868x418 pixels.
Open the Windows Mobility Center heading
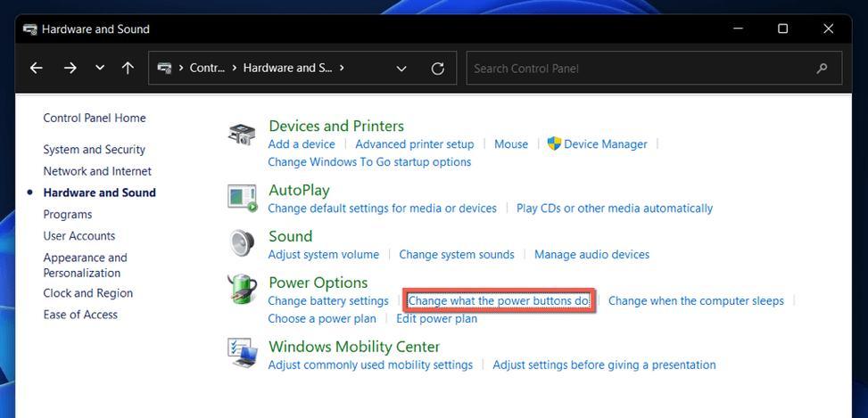pyautogui.click(x=354, y=347)
